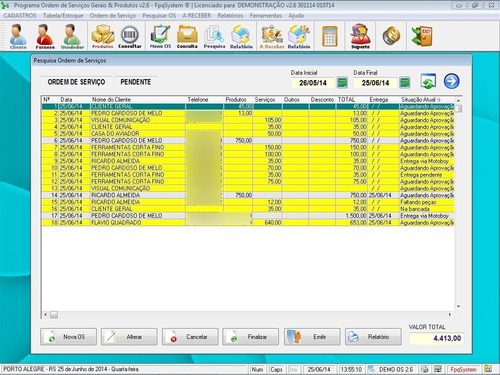Click the exit door icon

click(x=422, y=36)
